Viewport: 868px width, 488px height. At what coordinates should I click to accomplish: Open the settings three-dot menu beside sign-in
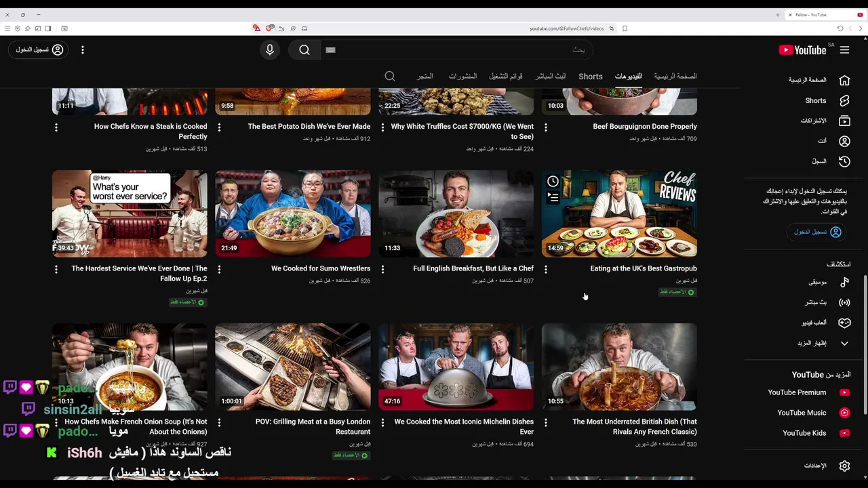tap(83, 49)
